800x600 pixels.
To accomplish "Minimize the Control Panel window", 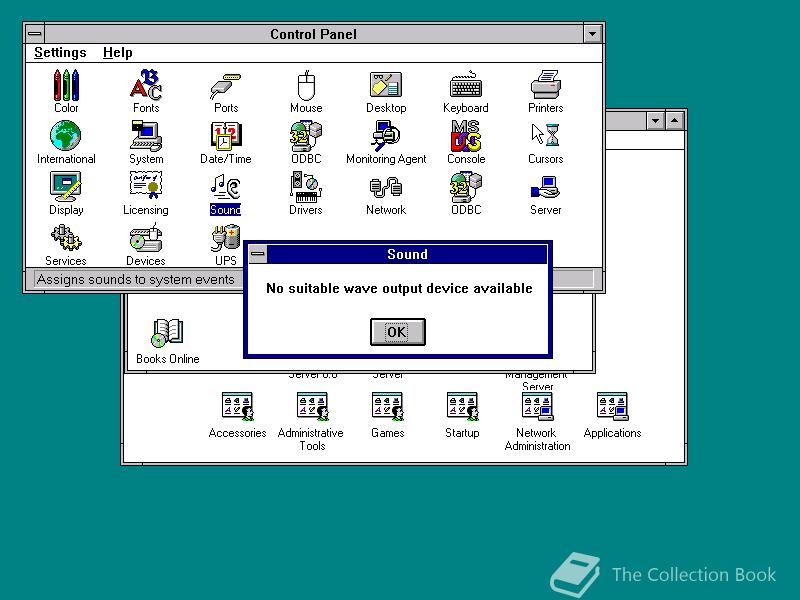I will [592, 34].
